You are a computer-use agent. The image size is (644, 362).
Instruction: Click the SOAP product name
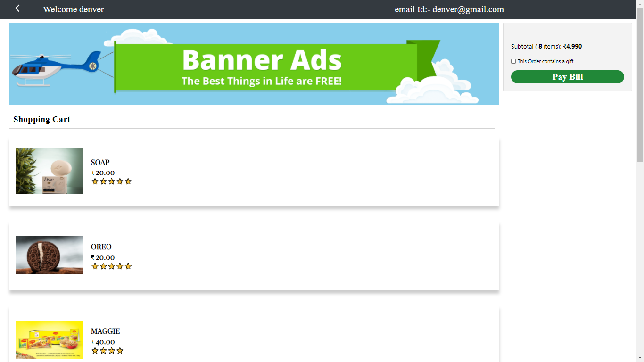100,163
